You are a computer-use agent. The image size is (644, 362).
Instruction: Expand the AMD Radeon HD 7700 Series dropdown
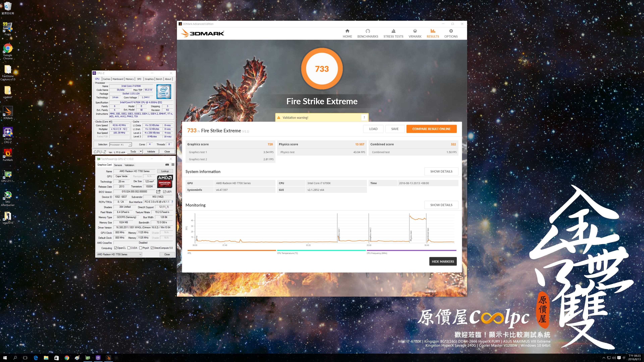pos(119,254)
